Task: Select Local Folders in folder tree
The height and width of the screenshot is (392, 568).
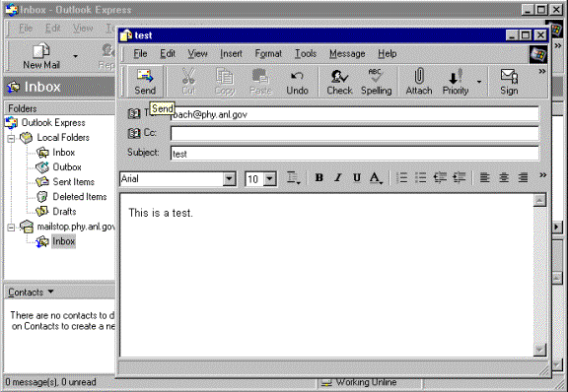Action: (63, 138)
